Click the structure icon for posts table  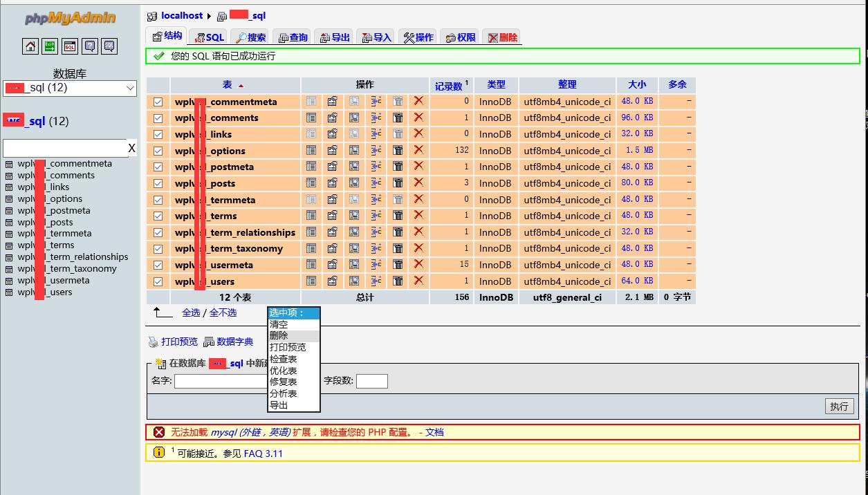(333, 183)
